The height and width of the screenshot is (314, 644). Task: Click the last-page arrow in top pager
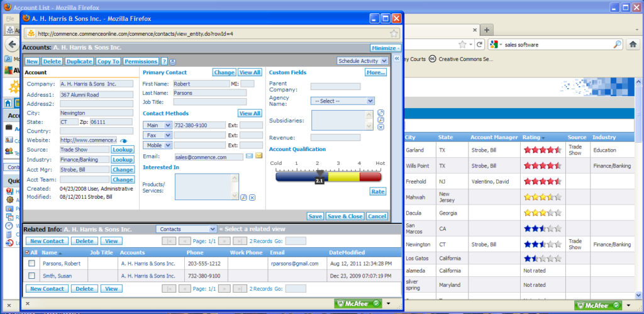240,241
